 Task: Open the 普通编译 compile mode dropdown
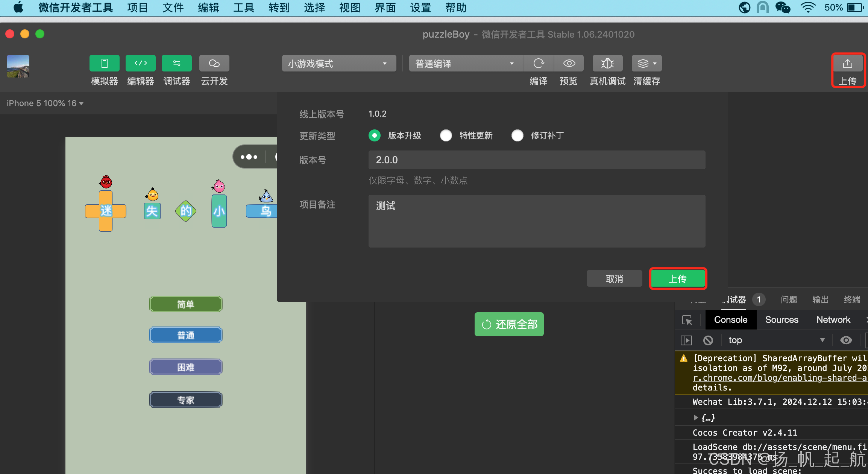pyautogui.click(x=466, y=63)
